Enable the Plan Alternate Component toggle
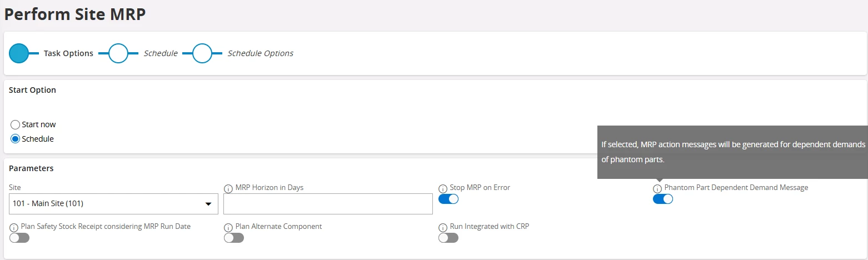The width and height of the screenshot is (868, 260). point(234,238)
